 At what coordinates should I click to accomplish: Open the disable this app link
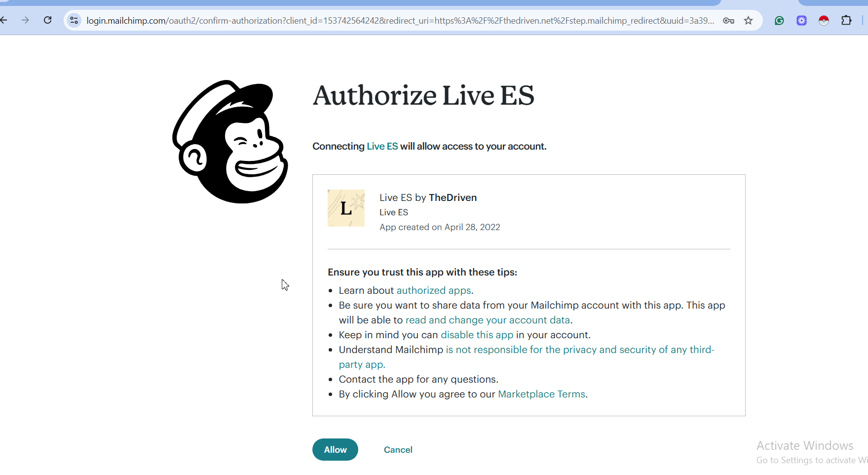[x=477, y=335]
